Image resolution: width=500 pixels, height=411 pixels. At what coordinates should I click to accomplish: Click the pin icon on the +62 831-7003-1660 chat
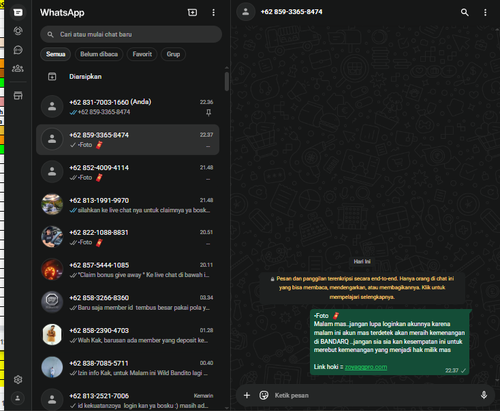point(208,113)
